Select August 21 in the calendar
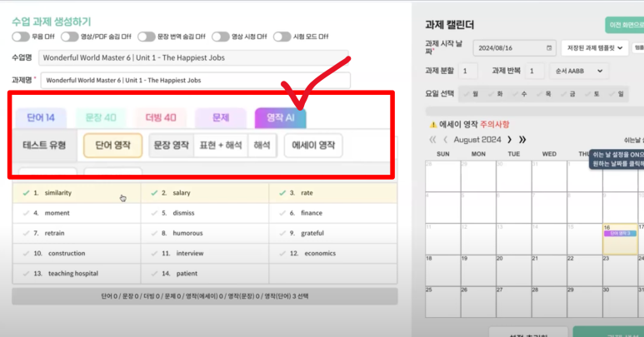The width and height of the screenshot is (644, 337). pyautogui.click(x=549, y=270)
